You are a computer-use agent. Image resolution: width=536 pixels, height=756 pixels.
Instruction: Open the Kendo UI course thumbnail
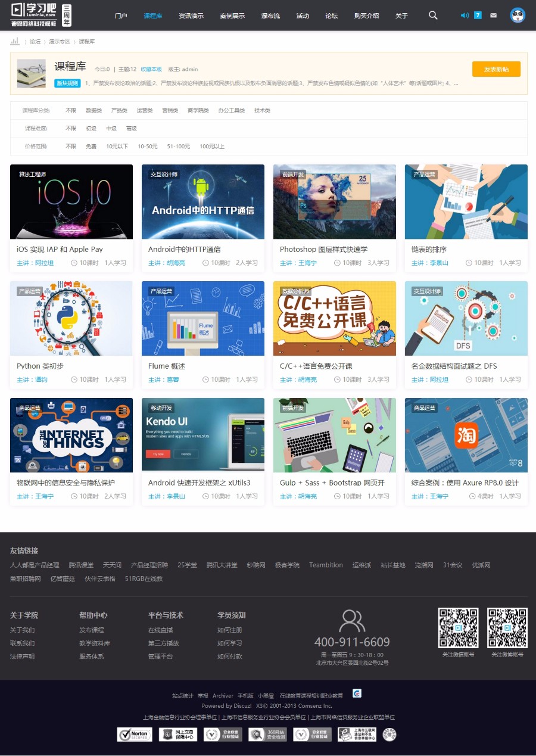click(202, 435)
